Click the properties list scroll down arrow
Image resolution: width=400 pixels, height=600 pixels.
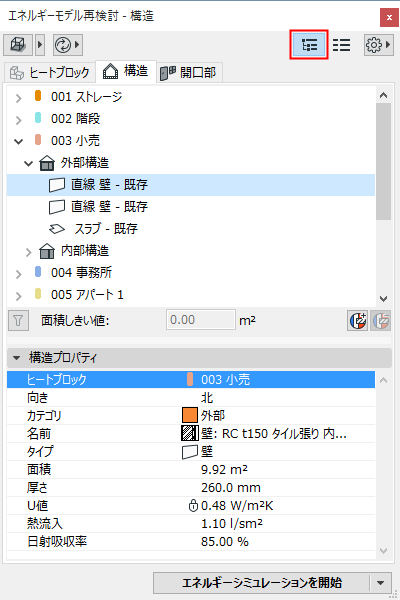tap(384, 551)
